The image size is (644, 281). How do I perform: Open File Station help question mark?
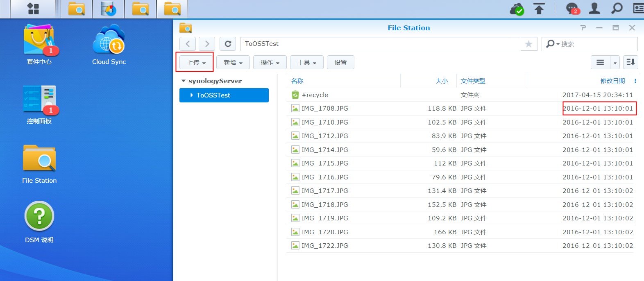pyautogui.click(x=583, y=28)
